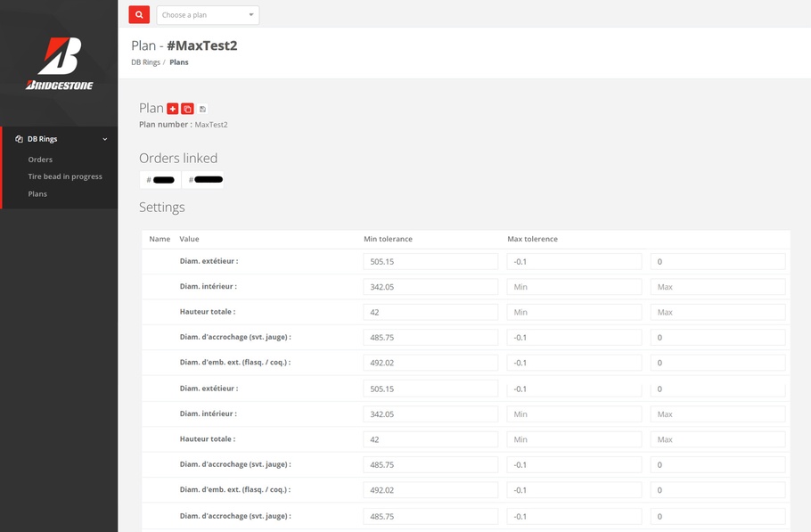811x532 pixels.
Task: Click the red plus icon beside Plan
Action: 173,109
